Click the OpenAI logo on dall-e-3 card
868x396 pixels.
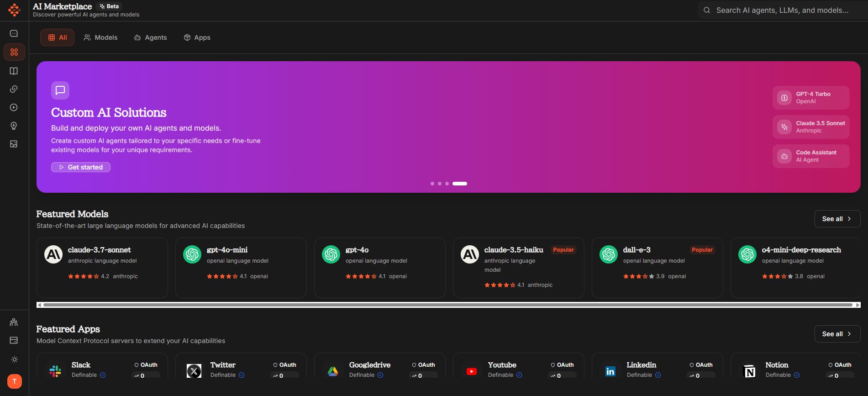(609, 254)
